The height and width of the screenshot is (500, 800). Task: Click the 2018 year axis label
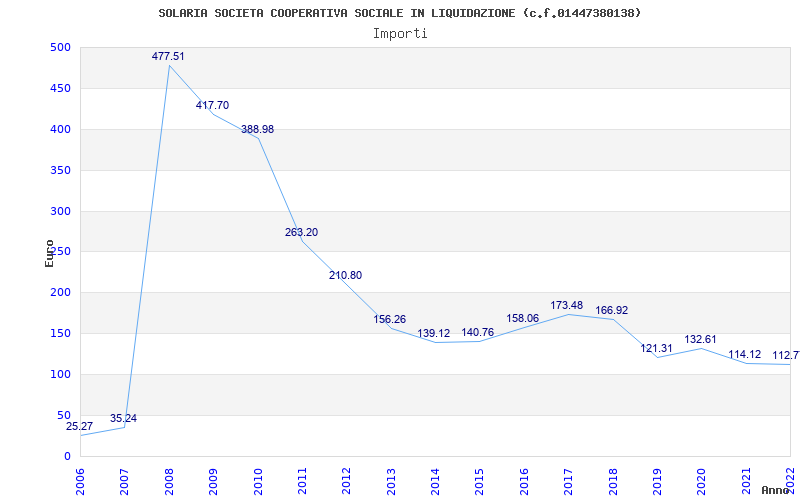pyautogui.click(x=613, y=481)
